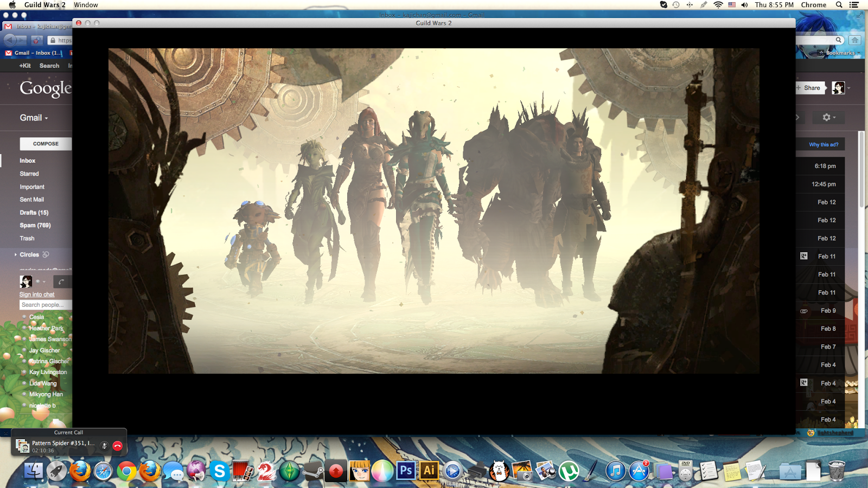Open Notification Center list icon
Viewport: 868px width, 488px height.
click(854, 5)
